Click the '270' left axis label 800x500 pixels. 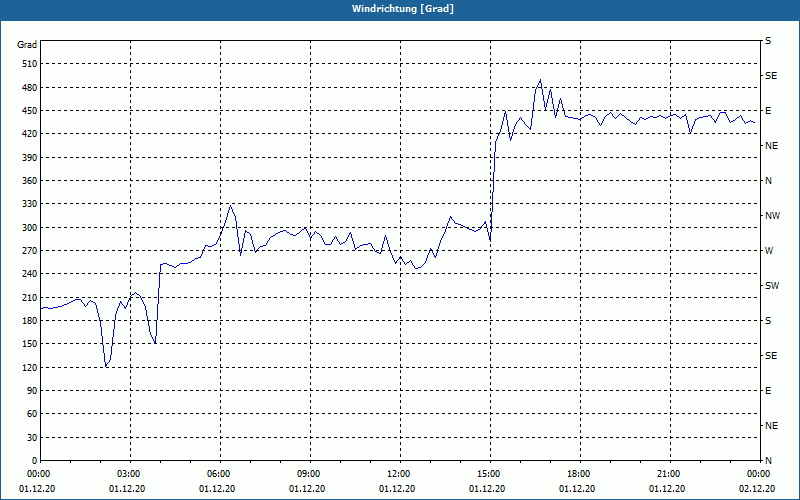click(x=30, y=251)
